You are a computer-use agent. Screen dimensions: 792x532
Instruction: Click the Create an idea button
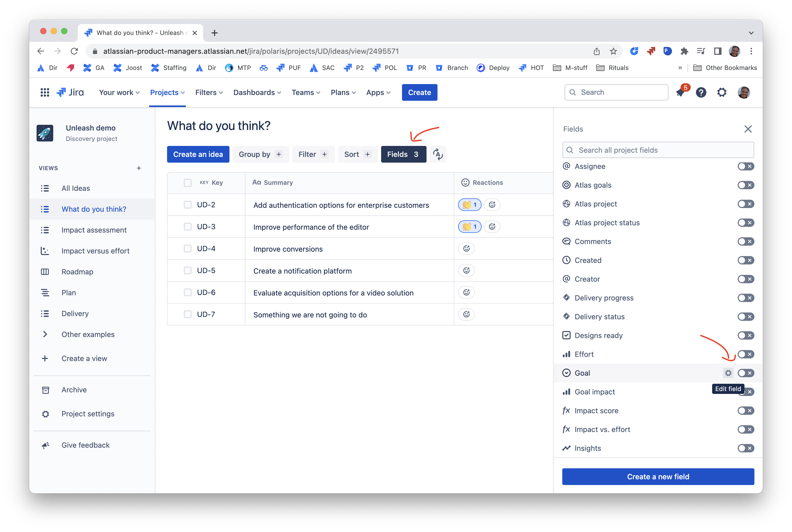point(198,154)
